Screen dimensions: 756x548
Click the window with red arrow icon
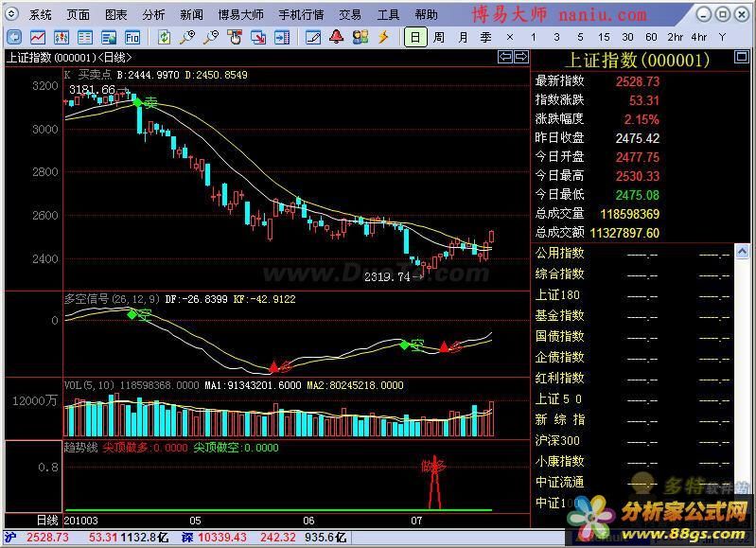click(x=258, y=37)
